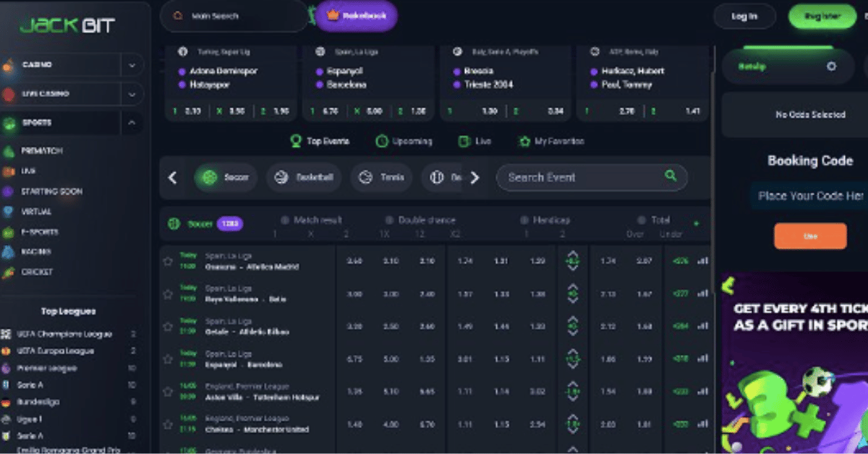
Task: Favorite the Aston Villa – Tottenham Hotspur match
Action: pyautogui.click(x=168, y=392)
